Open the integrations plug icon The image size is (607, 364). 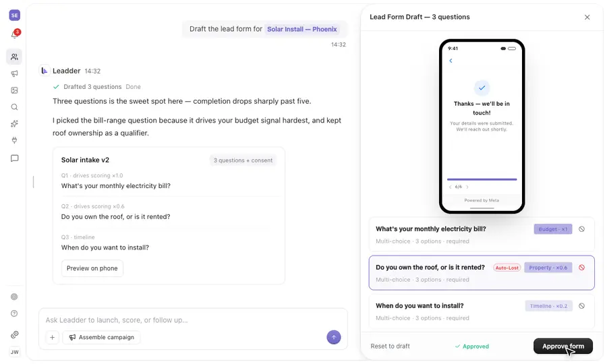pos(14,140)
